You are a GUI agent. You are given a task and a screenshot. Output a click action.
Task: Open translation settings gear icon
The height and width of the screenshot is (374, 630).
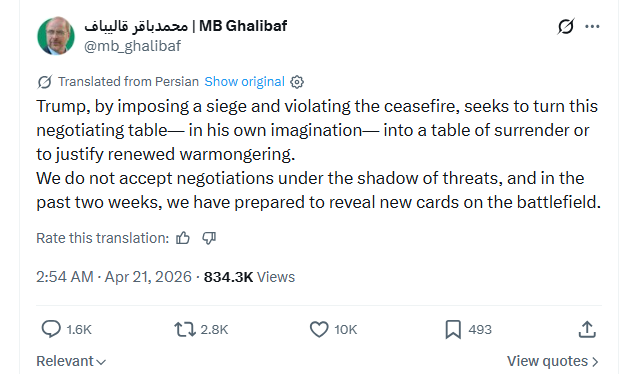point(297,82)
